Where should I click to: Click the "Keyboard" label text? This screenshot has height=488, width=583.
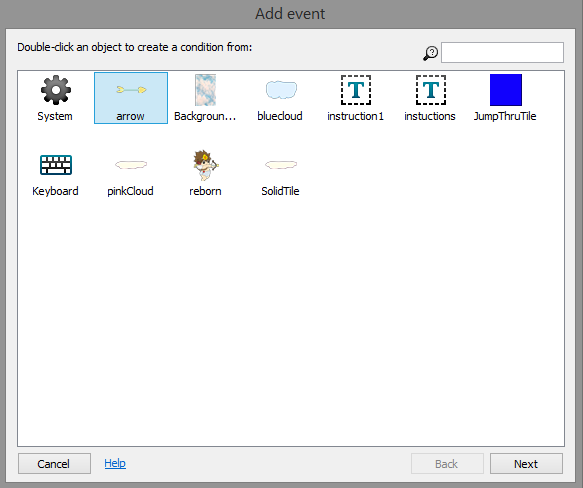(x=55, y=191)
